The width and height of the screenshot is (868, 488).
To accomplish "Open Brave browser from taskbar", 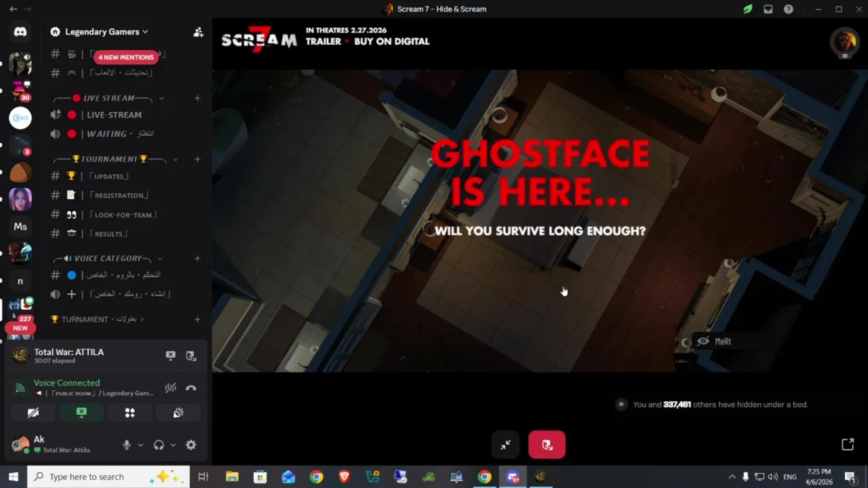I will [x=344, y=476].
